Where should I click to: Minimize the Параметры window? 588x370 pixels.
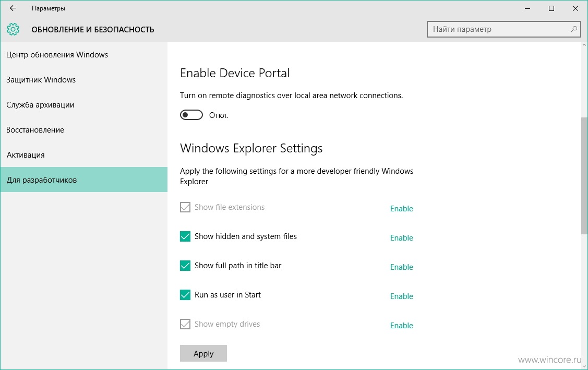click(x=527, y=8)
